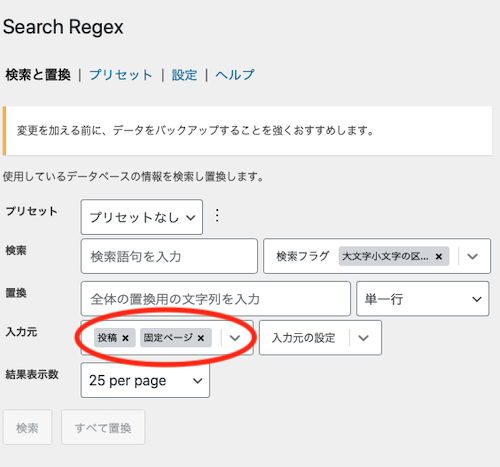Open the 設定 tab link
500x467 pixels.
pyautogui.click(x=184, y=75)
